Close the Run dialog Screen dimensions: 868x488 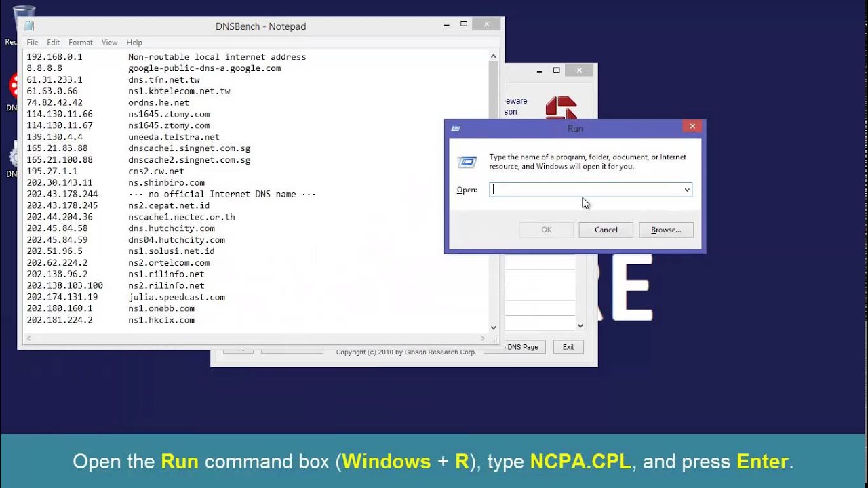click(692, 126)
